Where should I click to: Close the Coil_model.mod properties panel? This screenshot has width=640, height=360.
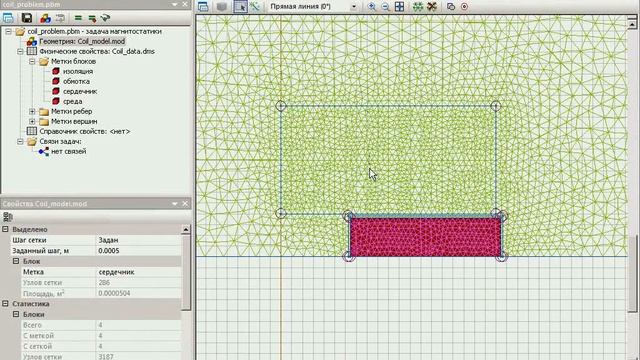pos(185,203)
